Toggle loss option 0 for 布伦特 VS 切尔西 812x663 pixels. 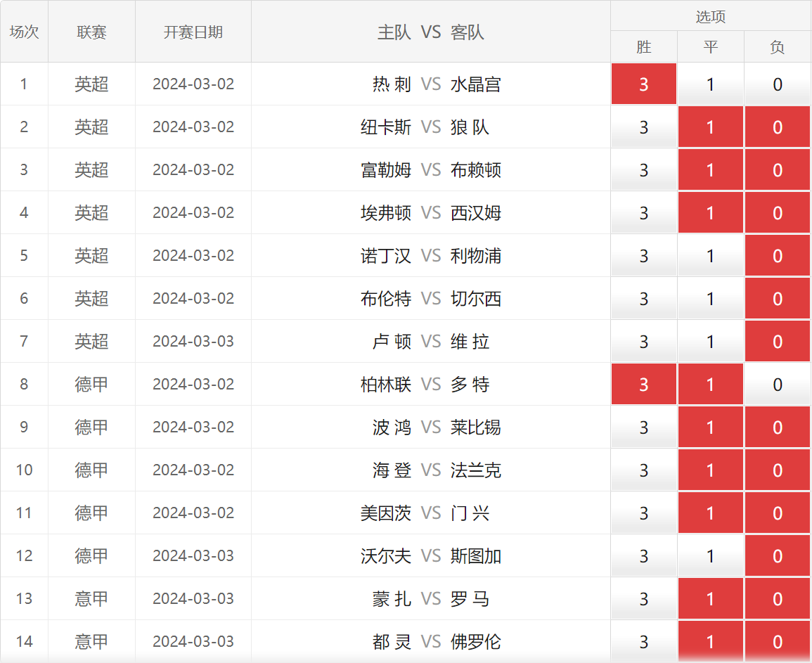[x=778, y=298]
